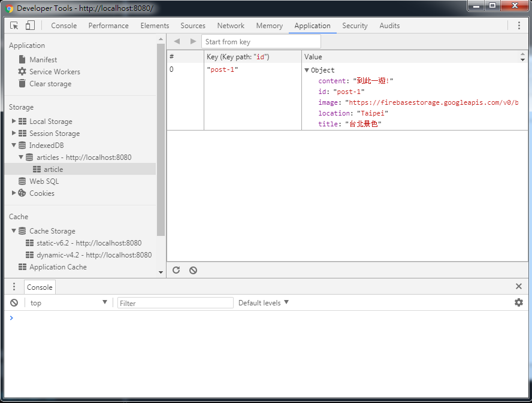Minimize the Developer Tools window

click(x=476, y=6)
